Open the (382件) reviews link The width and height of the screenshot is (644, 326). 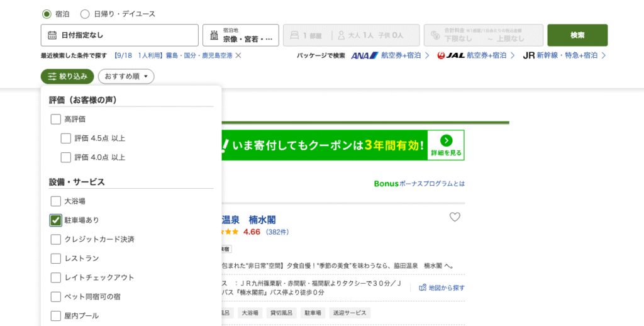(x=277, y=232)
